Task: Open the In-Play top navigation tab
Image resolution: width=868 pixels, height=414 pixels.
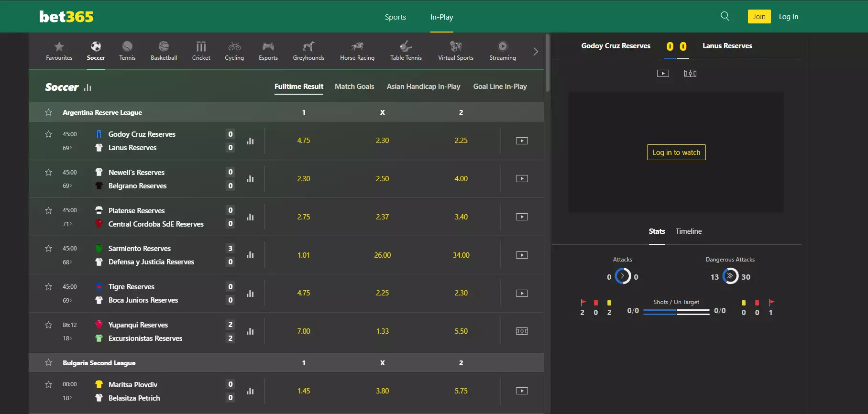Action: pos(441,17)
